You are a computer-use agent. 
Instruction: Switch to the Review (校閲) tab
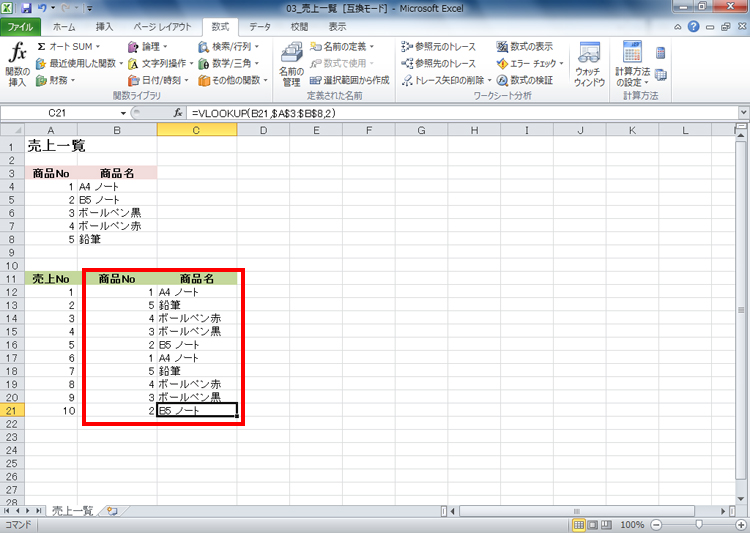pos(299,27)
